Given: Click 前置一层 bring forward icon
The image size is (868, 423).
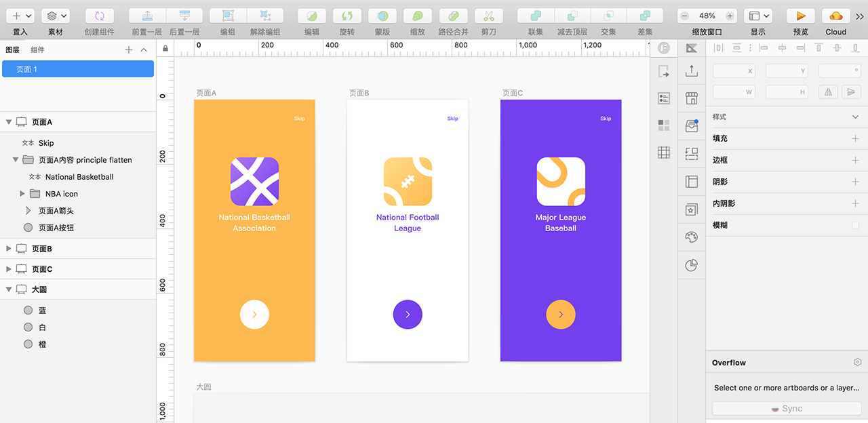Looking at the screenshot, I should 147,16.
